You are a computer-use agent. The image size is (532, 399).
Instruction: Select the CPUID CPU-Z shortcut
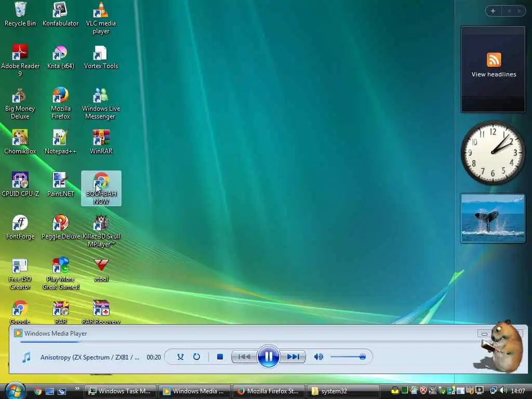[x=20, y=184]
